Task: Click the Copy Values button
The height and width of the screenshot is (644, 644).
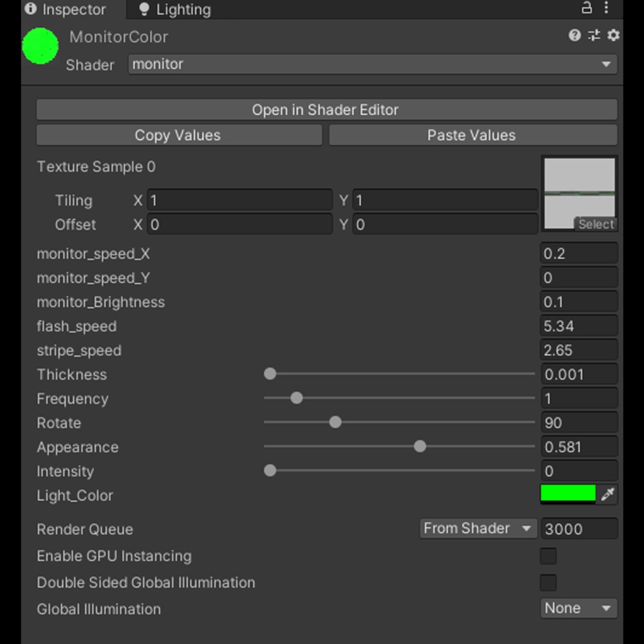Action: (179, 135)
